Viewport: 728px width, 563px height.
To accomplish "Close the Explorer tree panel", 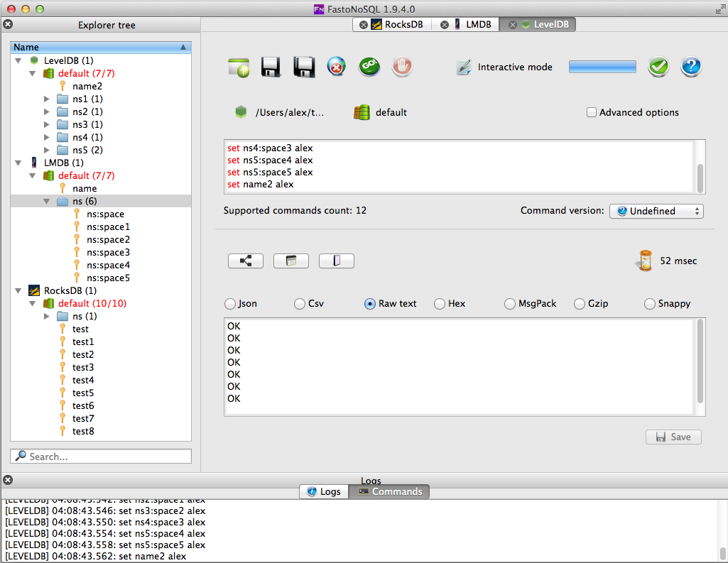I will (x=8, y=25).
